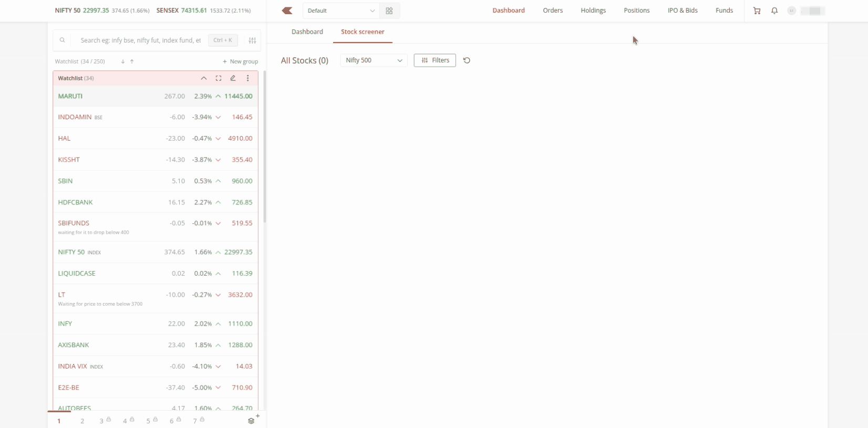Open IPO & Bids page
Screen dimensions: 868x428
click(683, 11)
